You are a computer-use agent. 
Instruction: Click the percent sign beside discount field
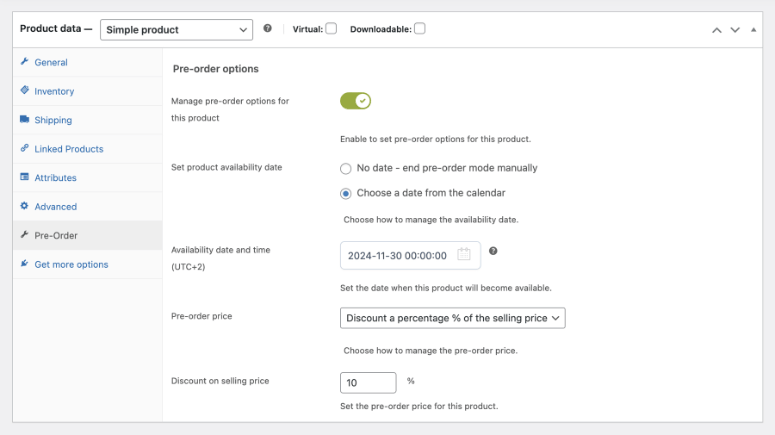pos(411,381)
